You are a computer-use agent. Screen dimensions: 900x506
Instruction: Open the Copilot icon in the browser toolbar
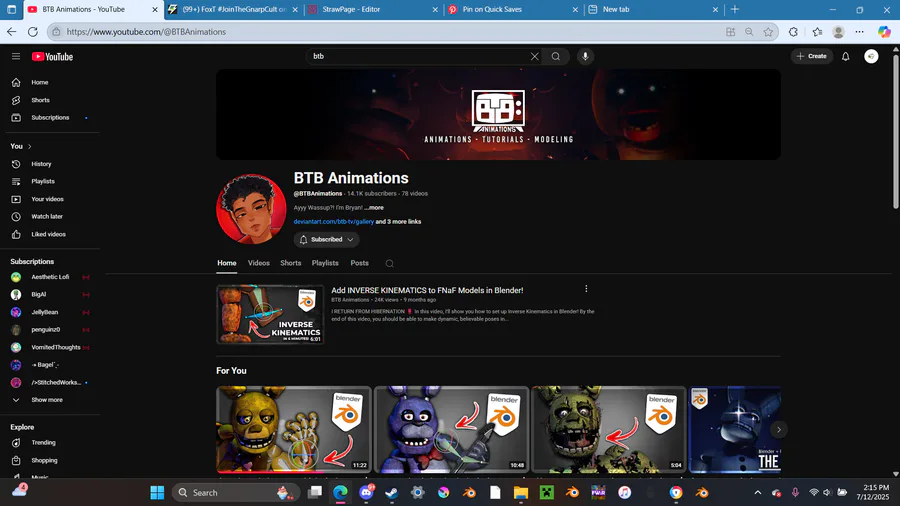(884, 32)
